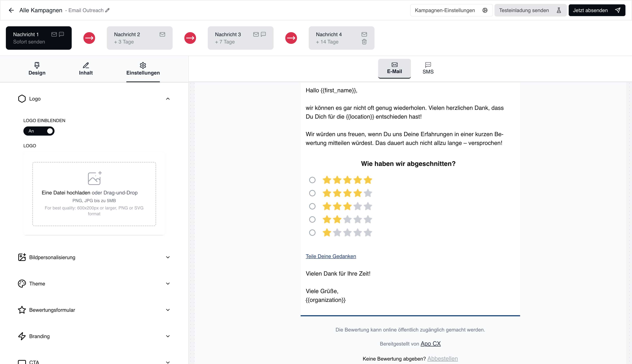The width and height of the screenshot is (632, 364).
Task: Open the Teile Deine Gedanken link
Action: (x=330, y=256)
